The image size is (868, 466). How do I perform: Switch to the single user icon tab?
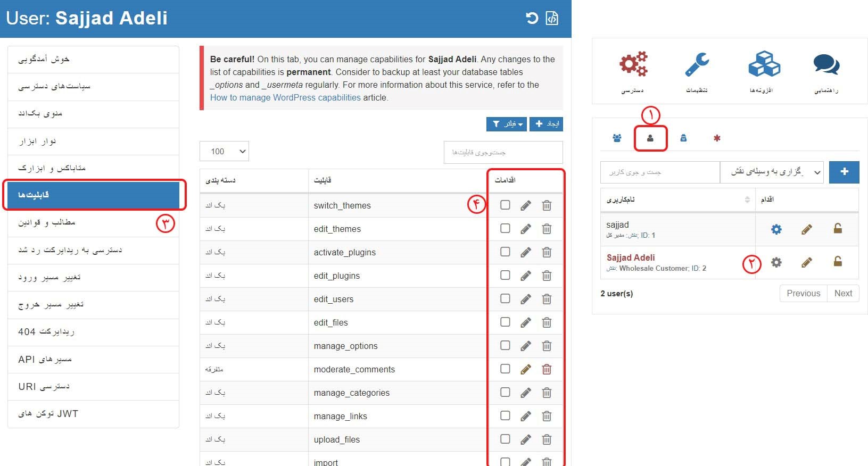click(x=650, y=138)
